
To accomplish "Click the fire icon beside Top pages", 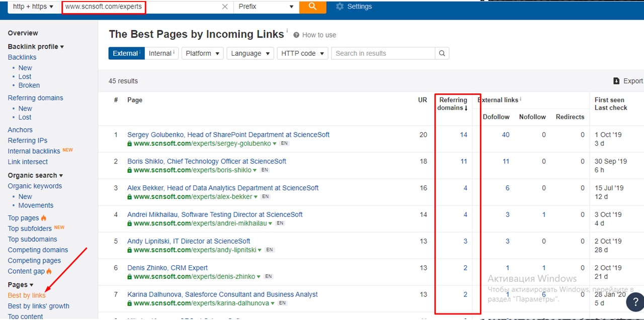I will (x=44, y=218).
